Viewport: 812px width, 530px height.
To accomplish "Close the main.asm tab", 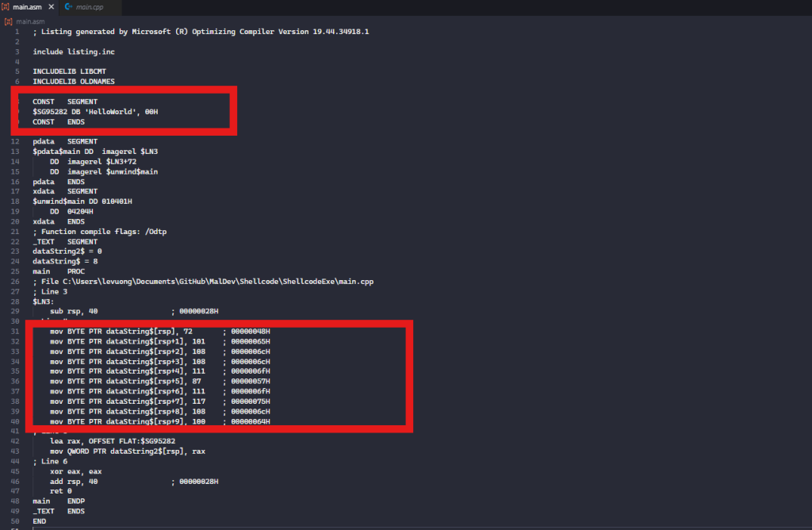I will click(52, 7).
